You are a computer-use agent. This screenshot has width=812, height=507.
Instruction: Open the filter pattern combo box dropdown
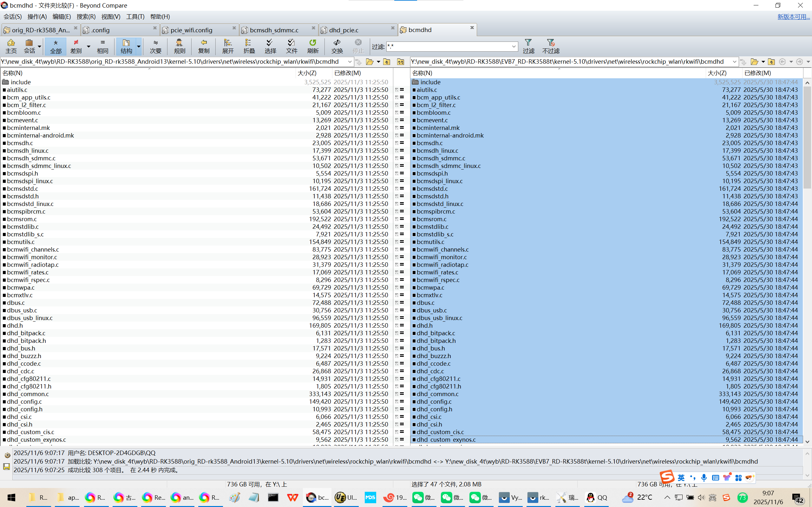514,47
